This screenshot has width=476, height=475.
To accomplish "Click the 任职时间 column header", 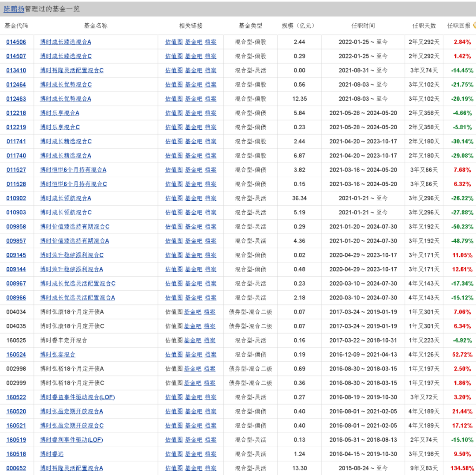I will 363,26.
